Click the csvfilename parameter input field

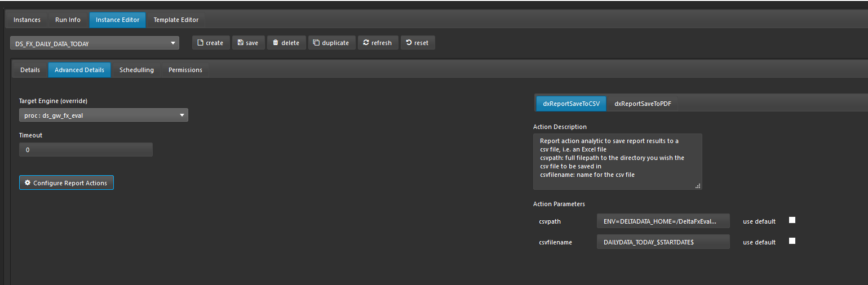coord(663,242)
